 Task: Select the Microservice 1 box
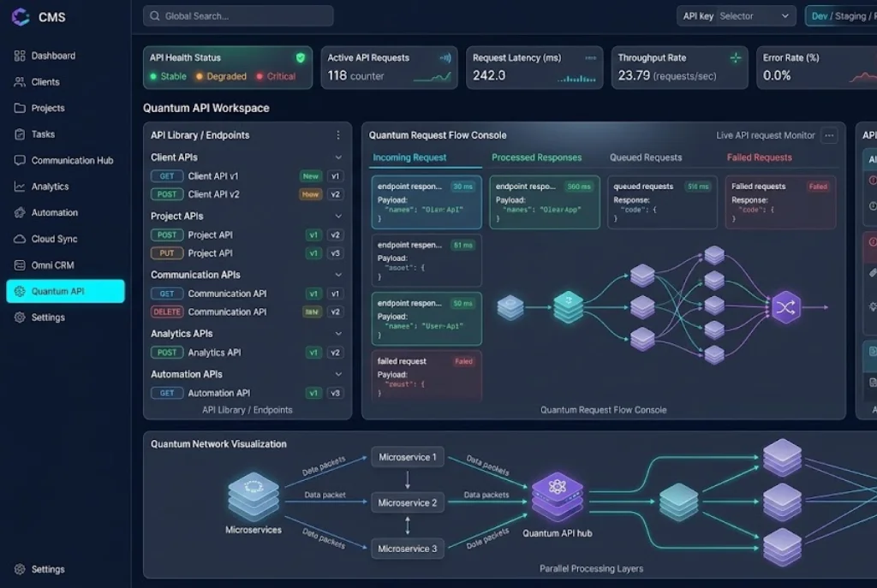(x=407, y=457)
